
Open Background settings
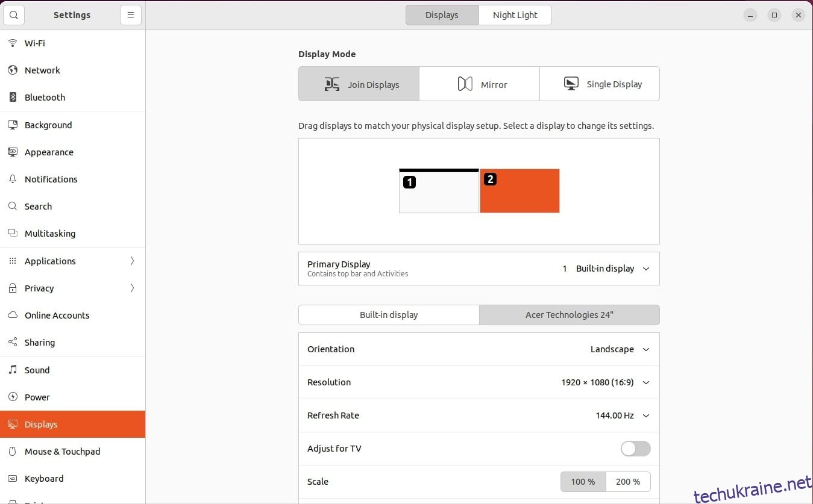[72, 125]
